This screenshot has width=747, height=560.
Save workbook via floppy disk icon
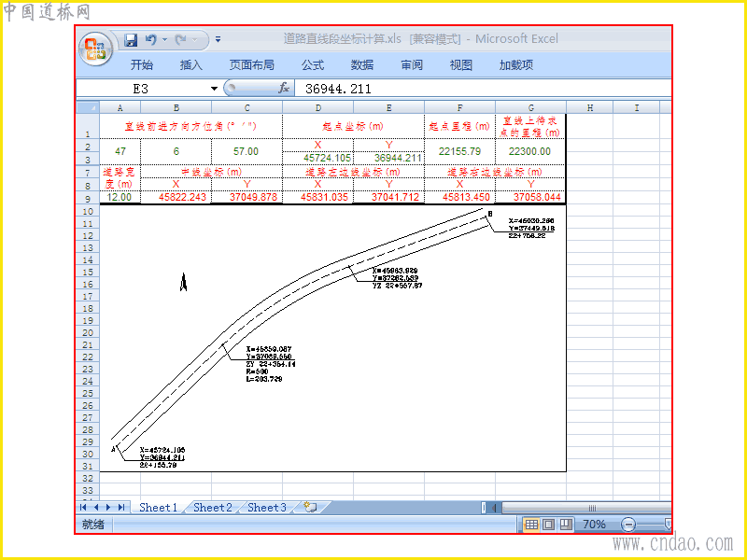(x=131, y=40)
